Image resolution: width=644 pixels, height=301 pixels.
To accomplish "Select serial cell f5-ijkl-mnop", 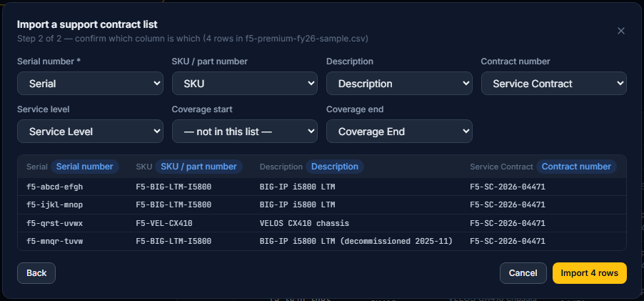I will pyautogui.click(x=55, y=204).
